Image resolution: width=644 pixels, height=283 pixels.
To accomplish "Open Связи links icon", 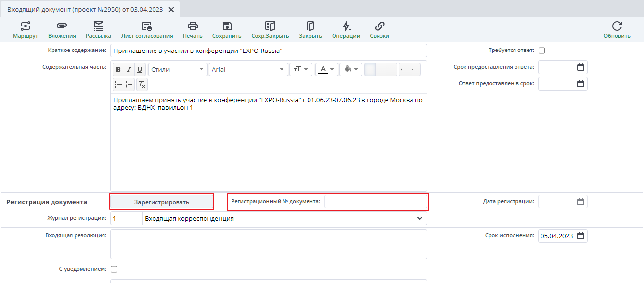I will pos(379,29).
